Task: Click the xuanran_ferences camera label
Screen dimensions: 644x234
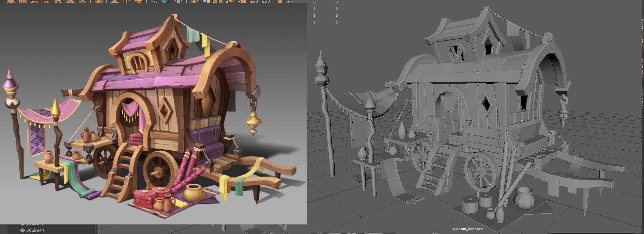Action: [x=467, y=229]
